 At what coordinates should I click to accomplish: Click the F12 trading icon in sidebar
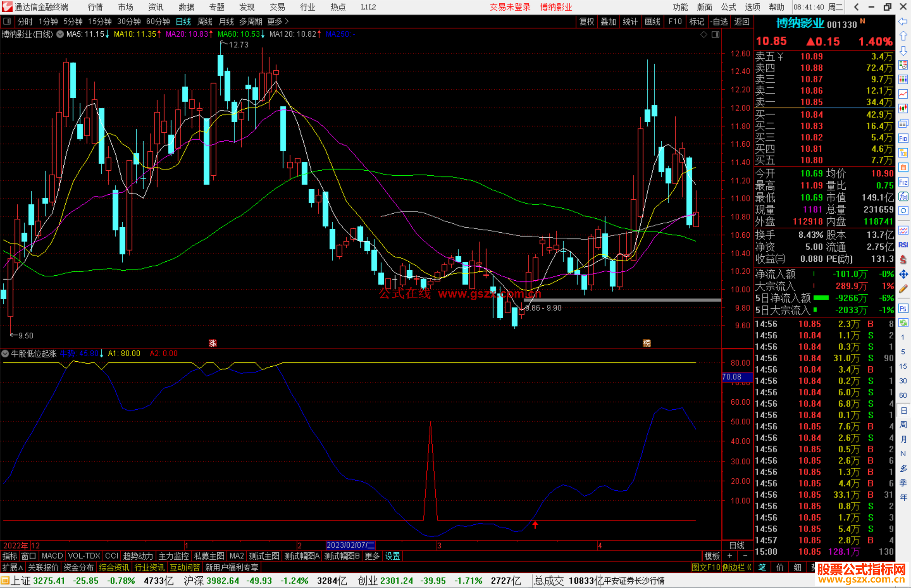click(903, 182)
